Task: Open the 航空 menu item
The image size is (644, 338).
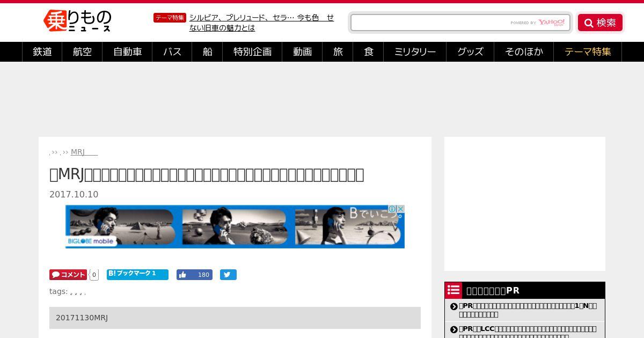Action: [x=82, y=52]
